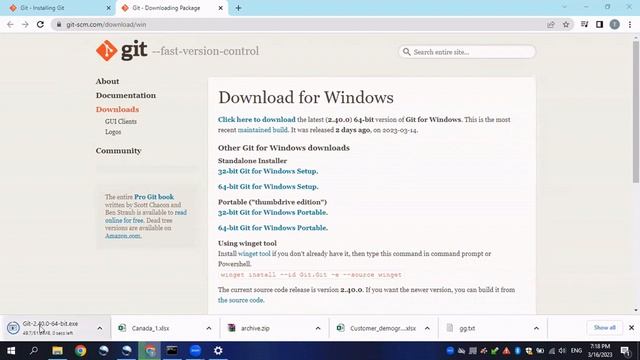640x360 pixels.
Task: Open the Chrome profile avatar
Action: coord(615,24)
